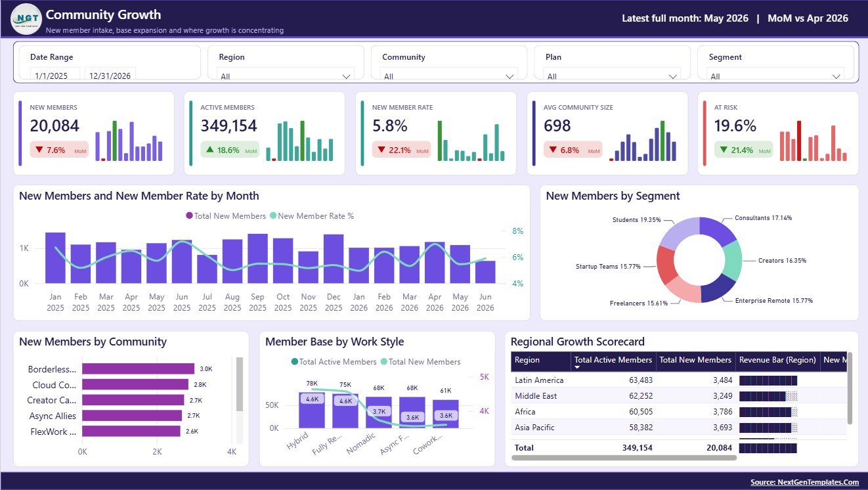
Task: Click the Latin America revenue bar
Action: point(768,380)
